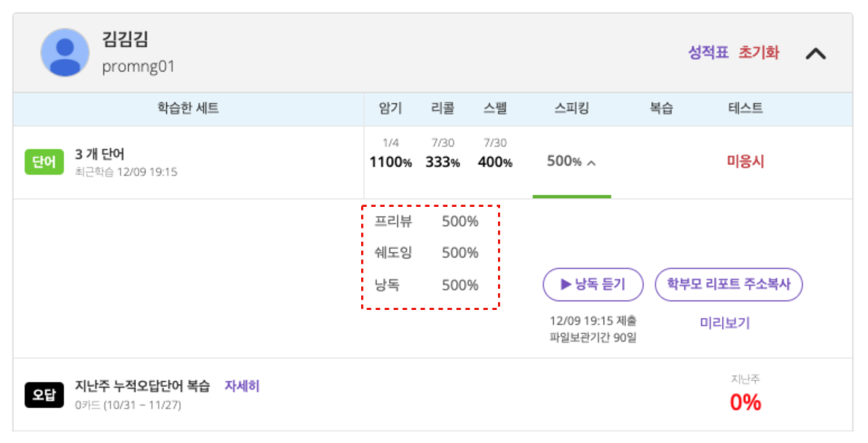Click the red 초기화 reset link
The image size is (868, 443).
(x=758, y=52)
